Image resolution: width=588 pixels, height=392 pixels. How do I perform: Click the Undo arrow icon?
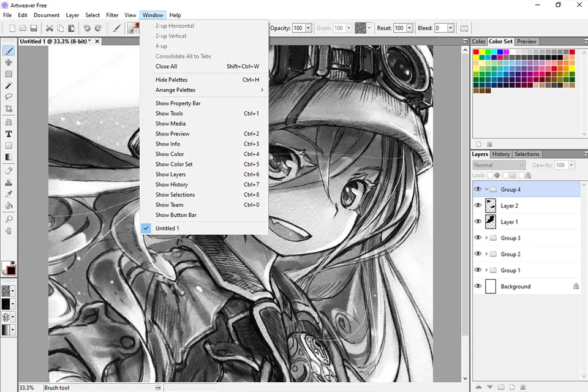pyautogui.click(x=87, y=28)
